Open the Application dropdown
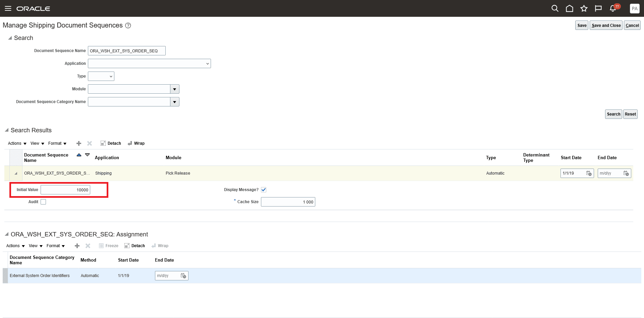644x318 pixels. (x=149, y=63)
